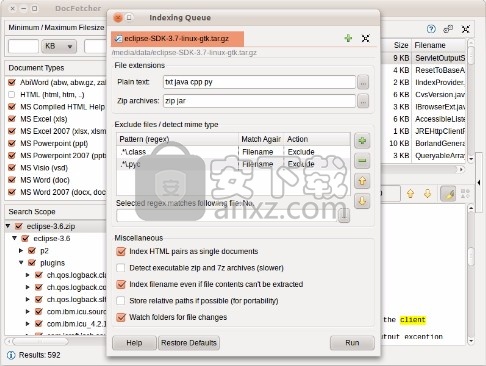Screen dimensions: 486x366
Task: Uncheck the MS Word (doc) type
Action: 12,180
